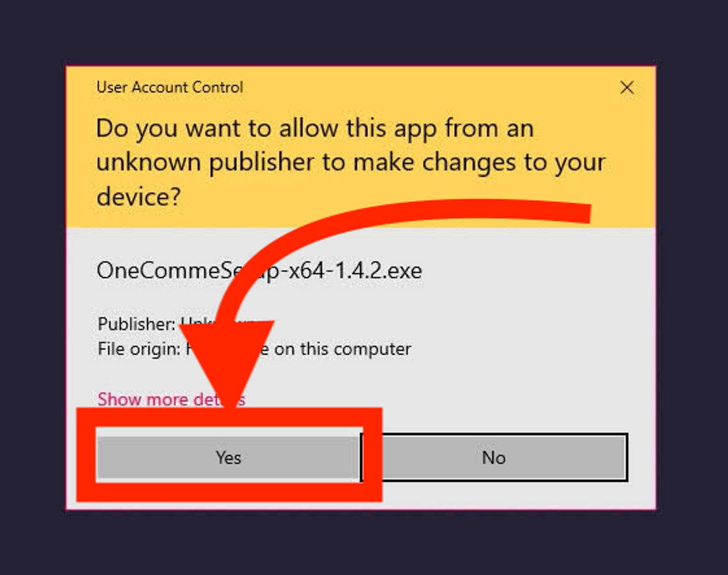Decline the prompt with the No button
Viewport: 728px width, 575px height.
[x=494, y=457]
